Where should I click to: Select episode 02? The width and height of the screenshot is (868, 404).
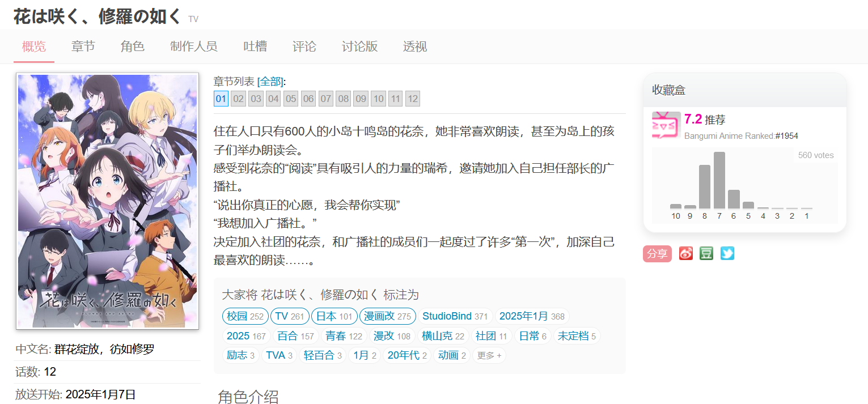239,99
